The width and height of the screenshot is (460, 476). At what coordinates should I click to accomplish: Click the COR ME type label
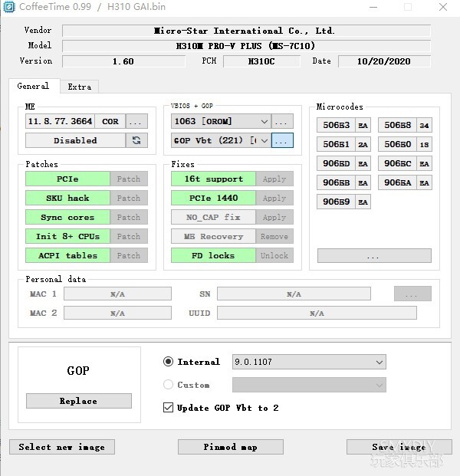110,121
